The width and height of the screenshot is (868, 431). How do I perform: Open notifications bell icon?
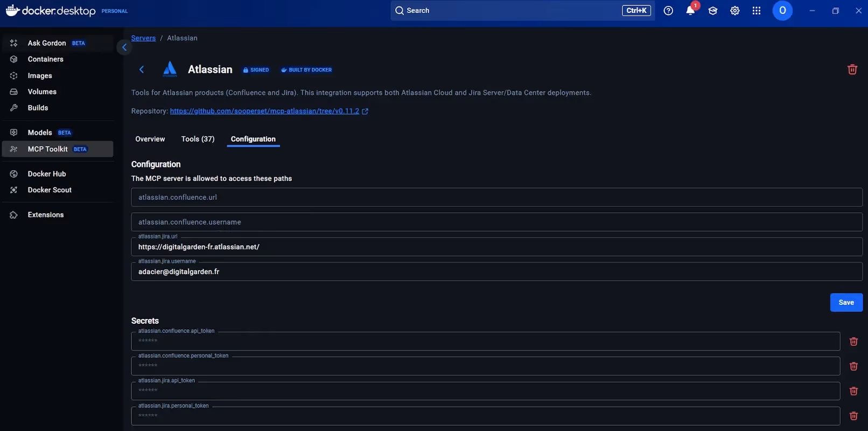coord(690,11)
